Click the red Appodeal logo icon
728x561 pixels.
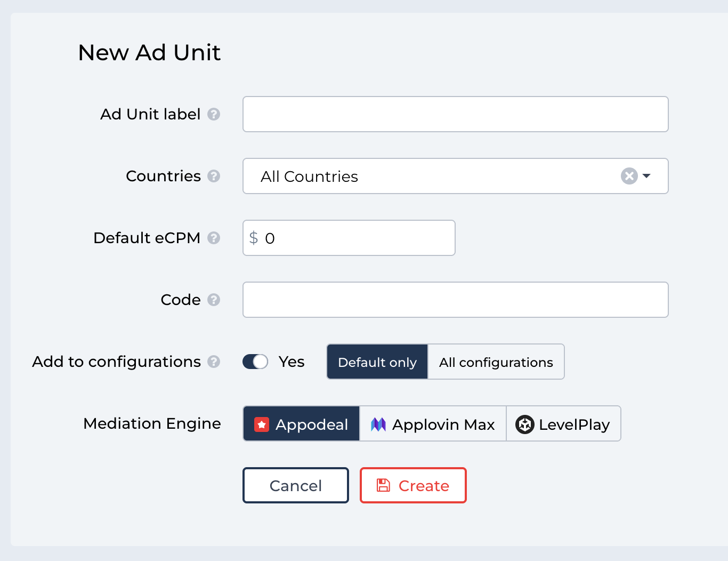262,424
